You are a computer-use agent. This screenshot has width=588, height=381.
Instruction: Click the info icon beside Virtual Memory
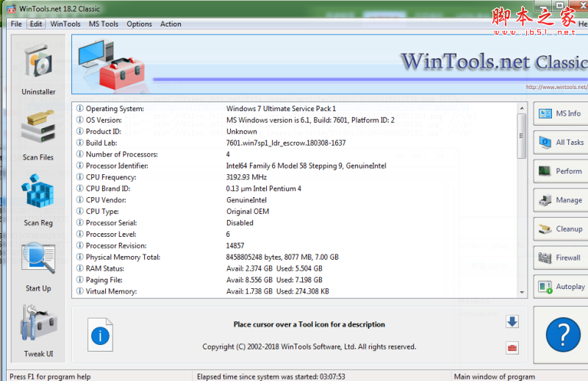coord(80,291)
